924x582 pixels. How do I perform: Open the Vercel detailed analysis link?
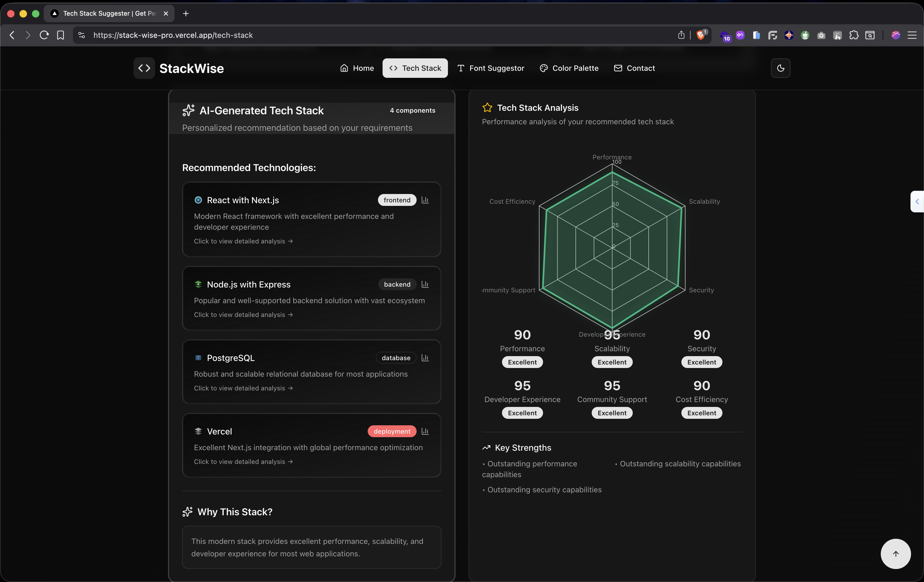[x=243, y=461]
